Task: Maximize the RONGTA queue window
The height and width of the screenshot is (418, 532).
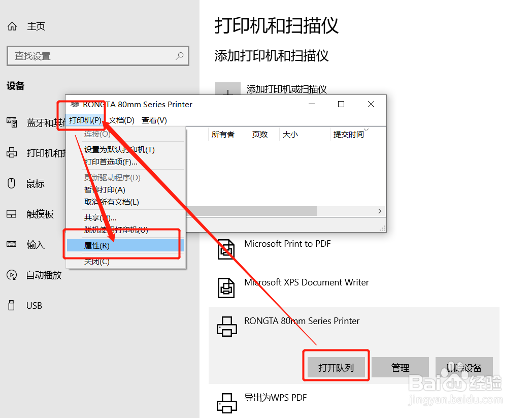Action: click(x=341, y=104)
